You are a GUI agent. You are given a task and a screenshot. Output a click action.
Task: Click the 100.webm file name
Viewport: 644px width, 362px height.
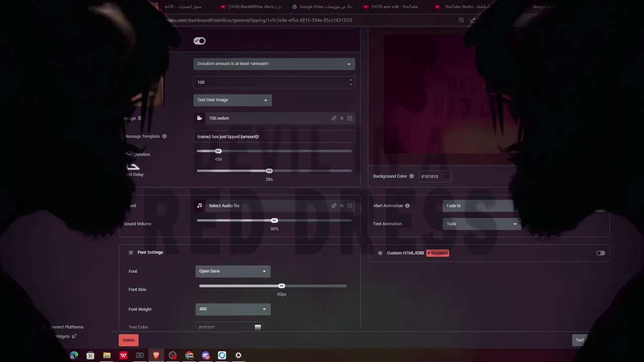219,118
